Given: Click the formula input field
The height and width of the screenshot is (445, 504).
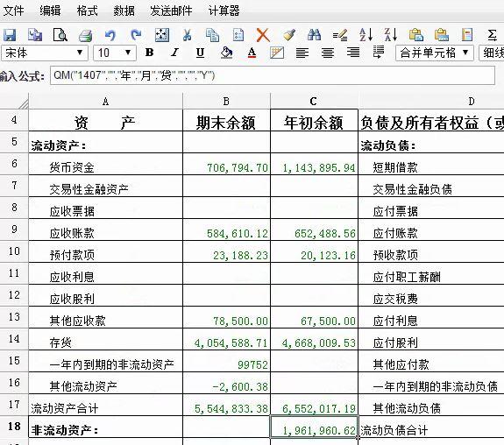Looking at the screenshot, I should pos(273,76).
